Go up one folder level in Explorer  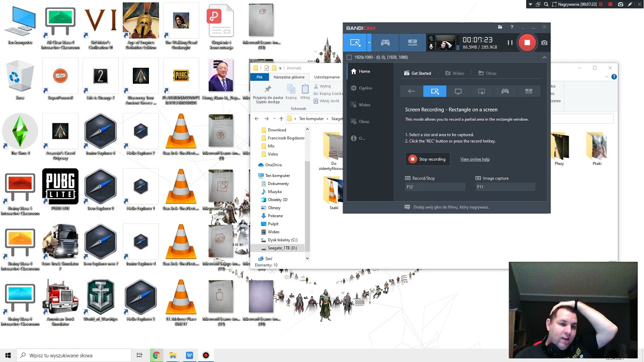(x=281, y=119)
